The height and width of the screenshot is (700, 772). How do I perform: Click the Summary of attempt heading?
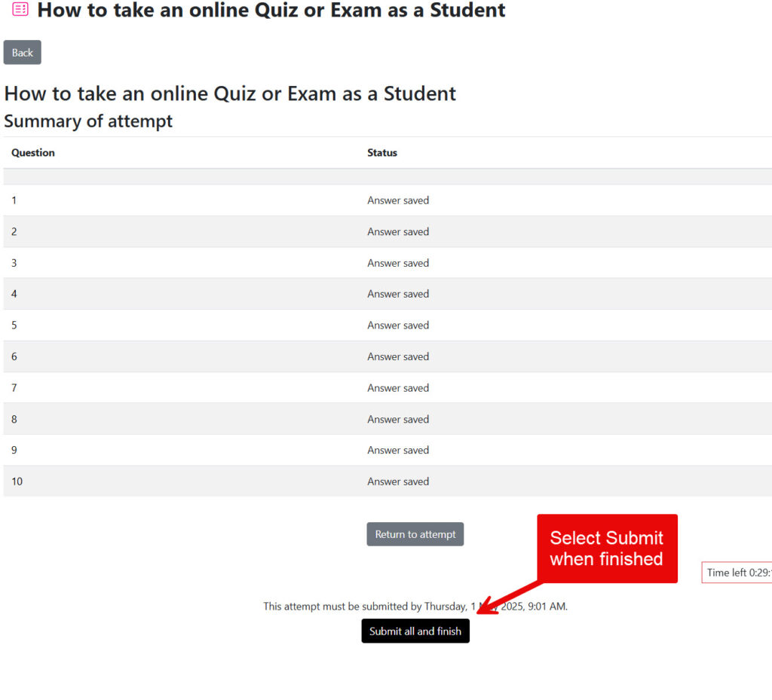pyautogui.click(x=88, y=121)
